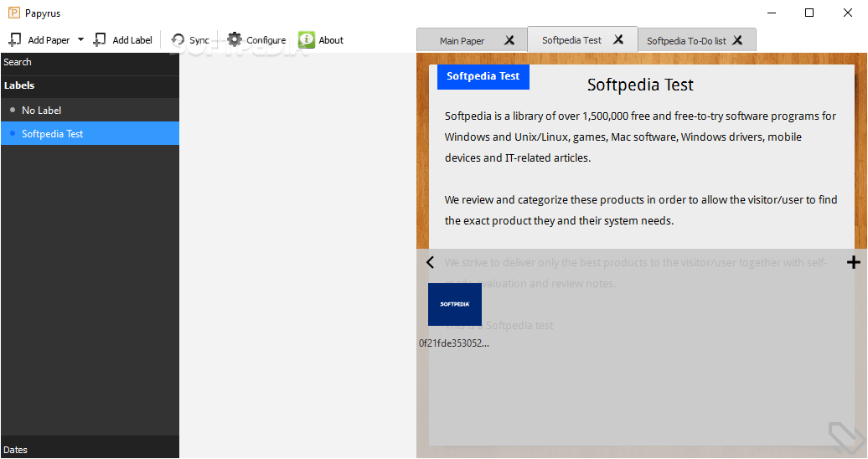This screenshot has height=459, width=868.
Task: Select Softpedia Test label in sidebar
Action: click(x=90, y=133)
